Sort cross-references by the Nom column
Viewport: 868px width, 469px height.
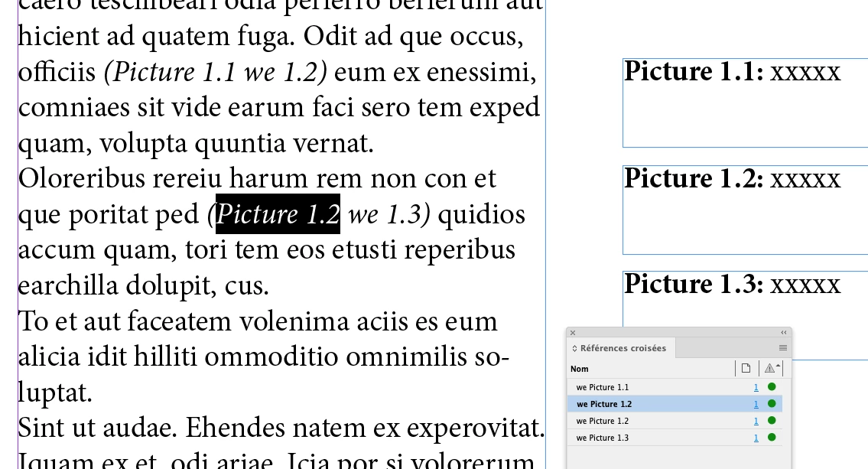click(580, 369)
